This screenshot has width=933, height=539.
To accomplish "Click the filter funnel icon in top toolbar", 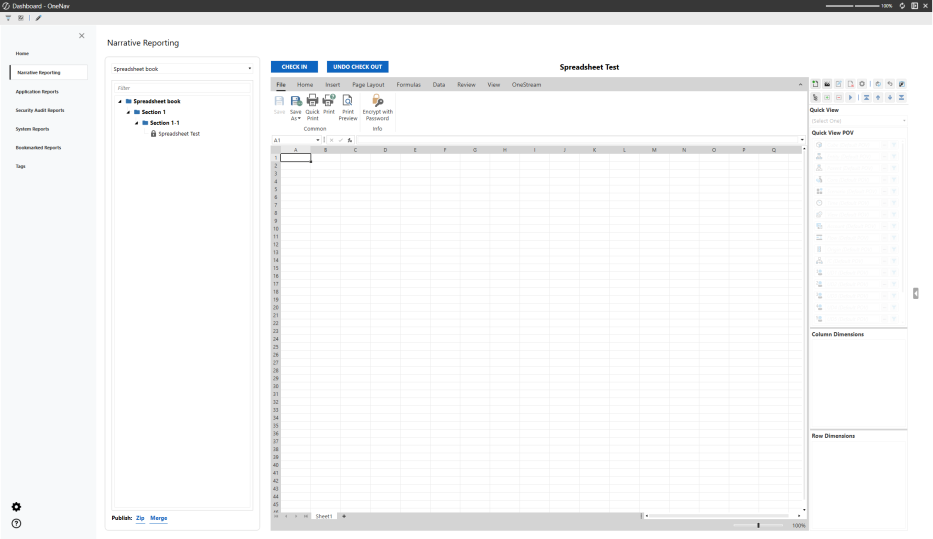I will point(8,18).
